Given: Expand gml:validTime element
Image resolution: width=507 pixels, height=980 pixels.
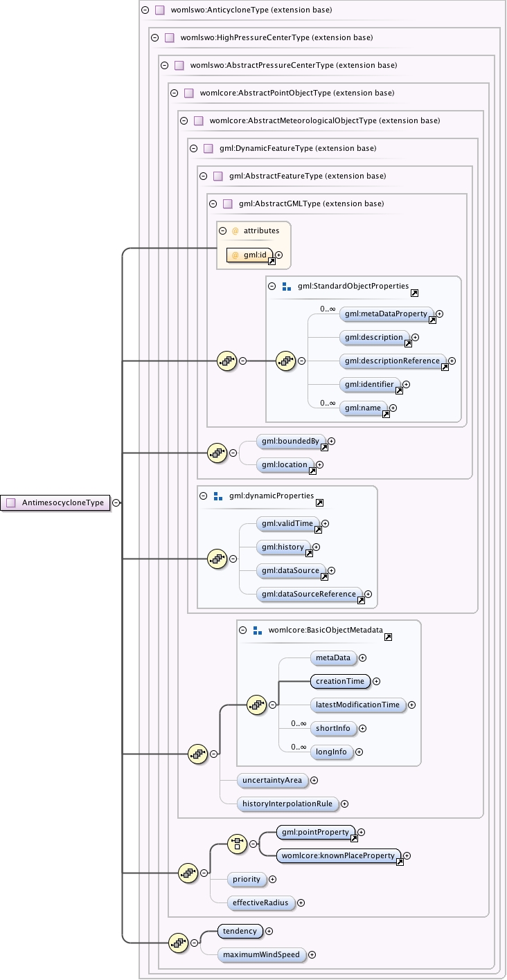Looking at the screenshot, I should (326, 523).
